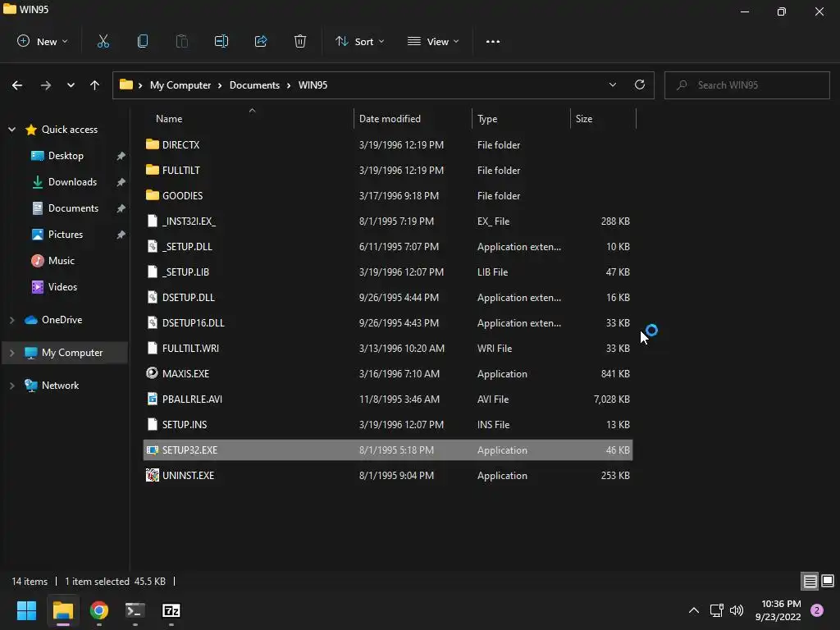840x630 pixels.
Task: Click File Explorer taskbar icon
Action: tap(62, 610)
